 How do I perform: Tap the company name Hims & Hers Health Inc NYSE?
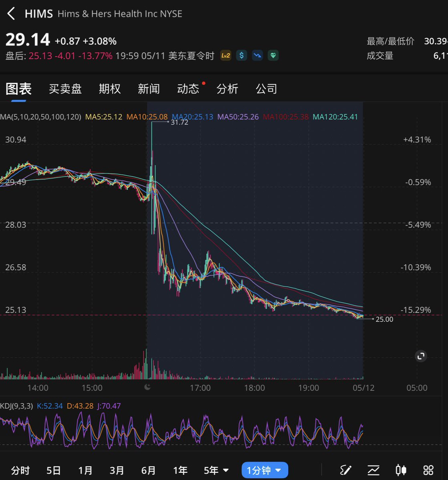[x=120, y=14]
